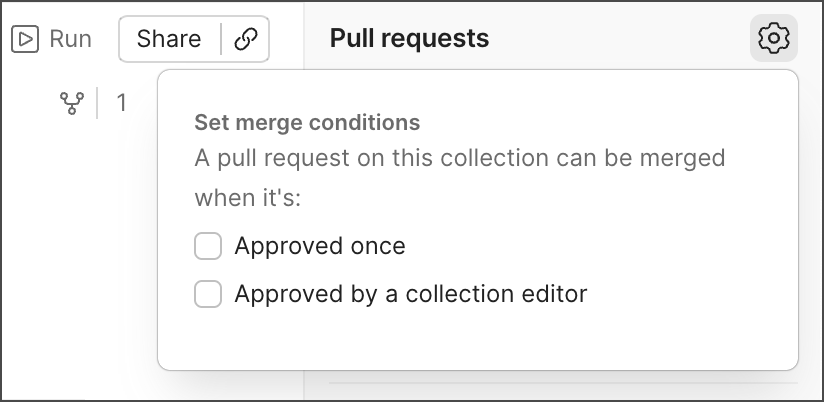Click the Run text label

pos(70,39)
